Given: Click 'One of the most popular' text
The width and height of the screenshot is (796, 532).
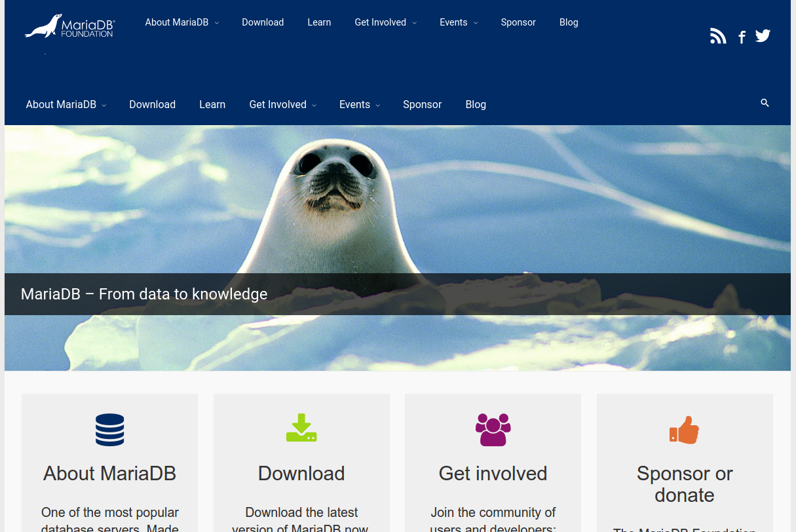Looking at the screenshot, I should [x=110, y=512].
